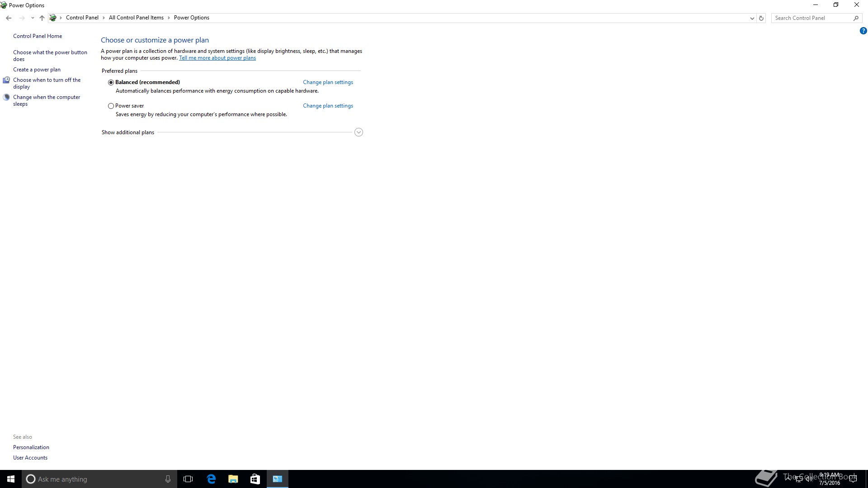Open Change plan settings for Power saver
Viewport: 868px width, 488px height.
point(328,106)
